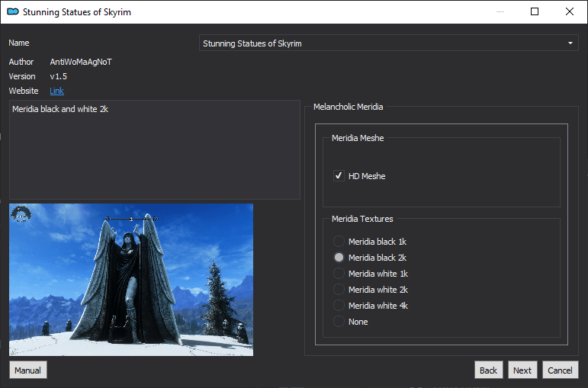Minimize the installer window
The width and height of the screenshot is (588, 388).
click(x=500, y=11)
